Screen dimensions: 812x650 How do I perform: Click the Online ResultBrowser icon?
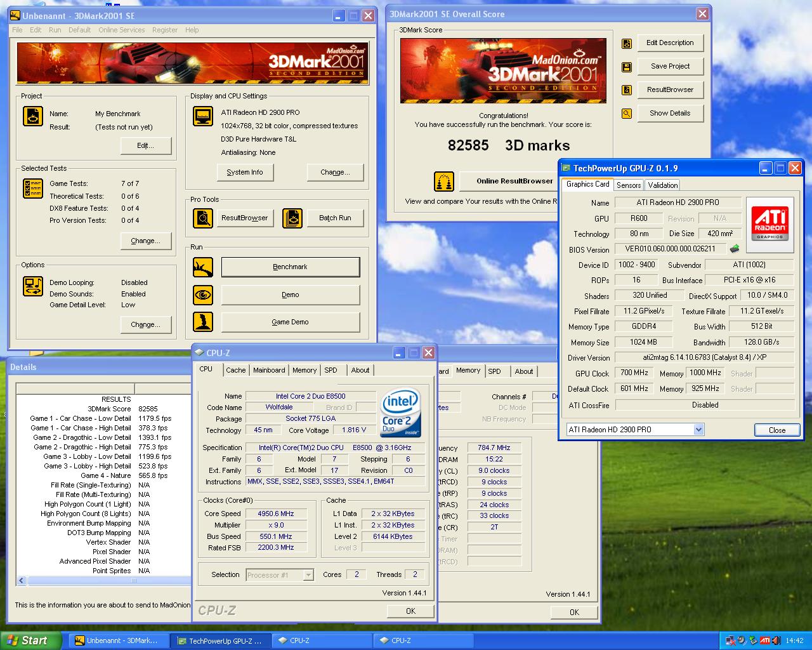(x=444, y=182)
